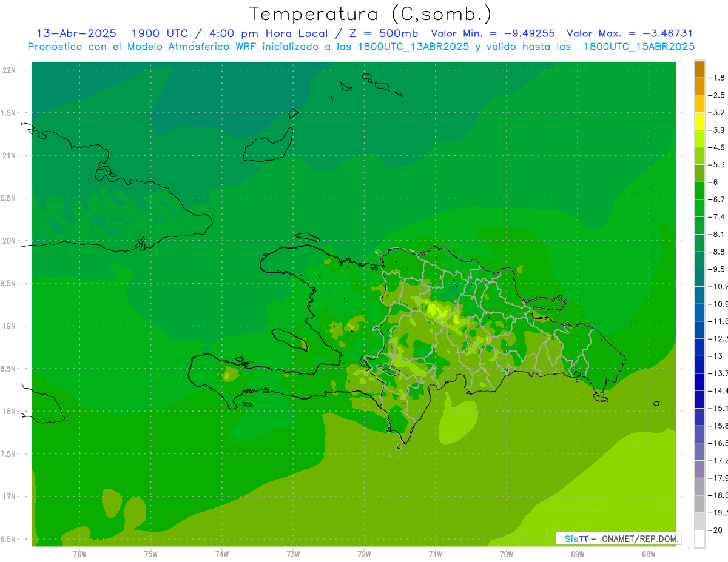Click the '22N' latitude label
The image size is (728, 562).
(x=9, y=70)
